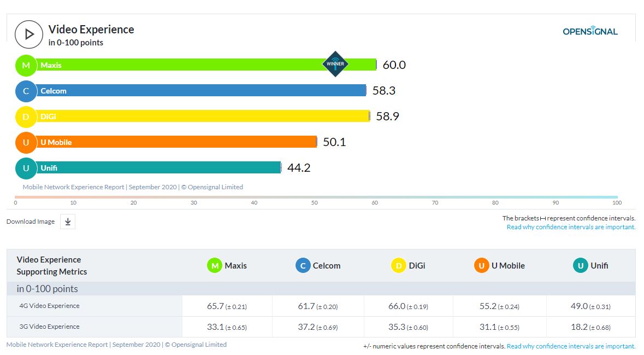Click the 4G Video Experience row label
644x355 pixels.
point(49,306)
